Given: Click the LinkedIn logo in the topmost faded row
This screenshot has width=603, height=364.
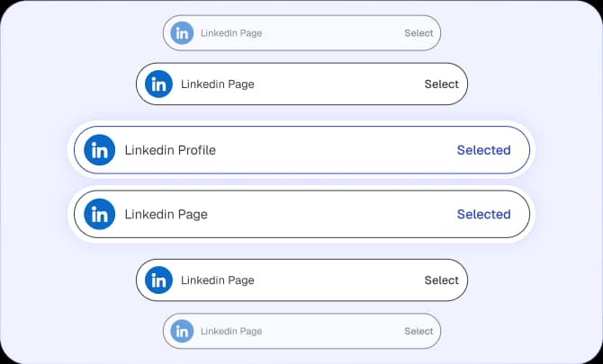Looking at the screenshot, I should tap(183, 33).
